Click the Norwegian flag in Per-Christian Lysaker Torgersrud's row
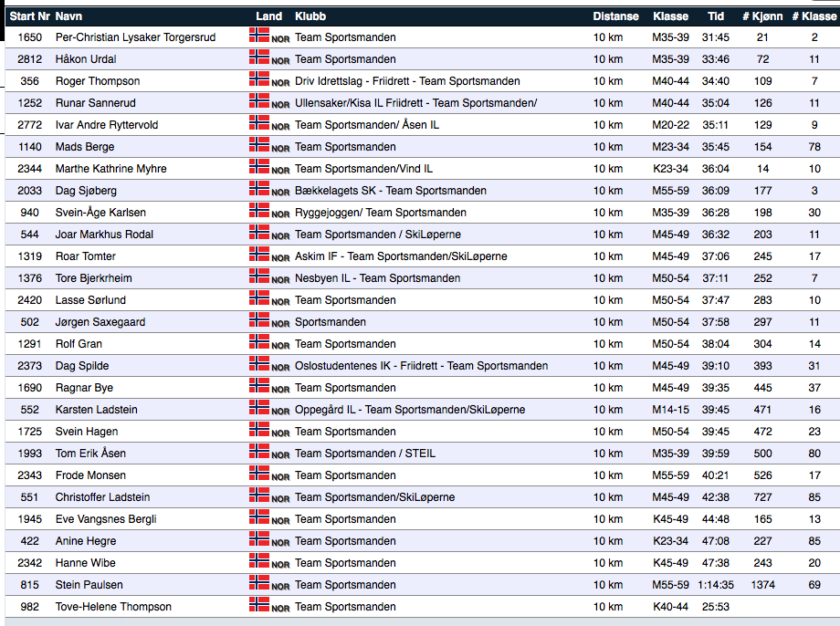The width and height of the screenshot is (840, 626). [x=259, y=36]
